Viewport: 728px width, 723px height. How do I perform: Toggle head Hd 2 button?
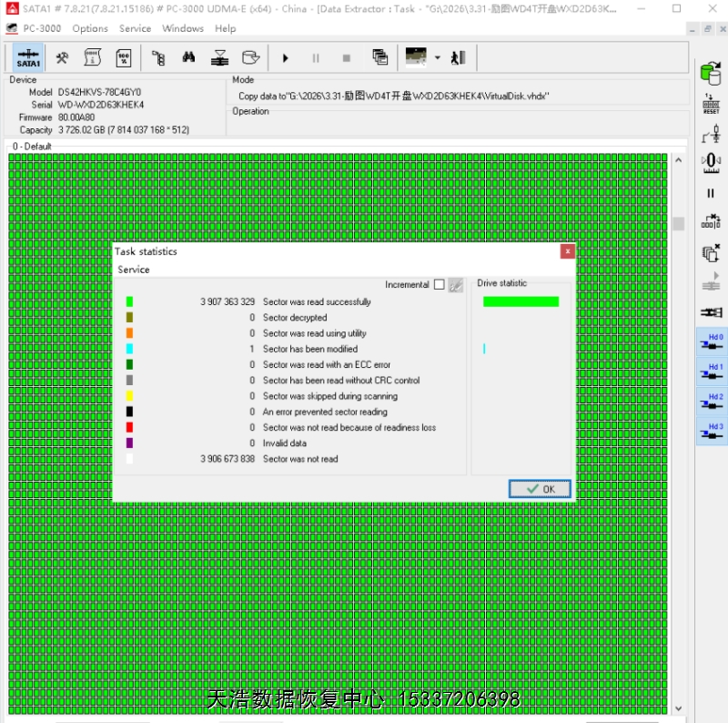click(x=711, y=402)
